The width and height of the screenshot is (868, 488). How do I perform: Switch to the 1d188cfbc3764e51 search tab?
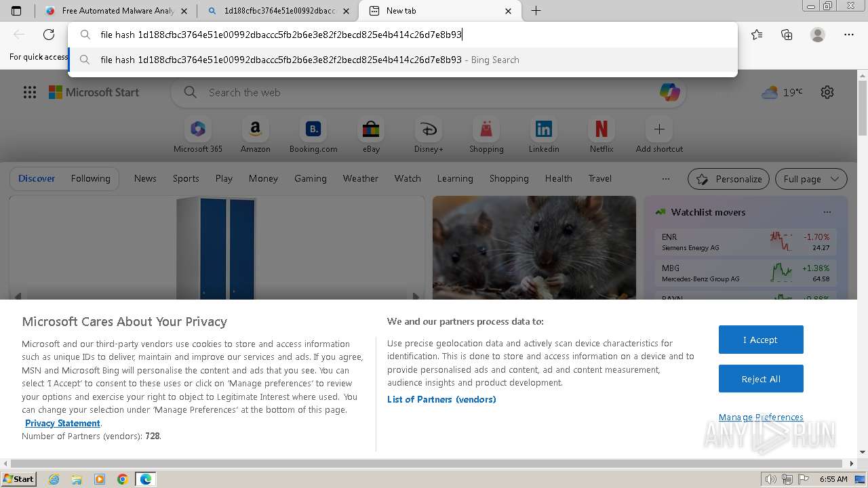click(279, 11)
